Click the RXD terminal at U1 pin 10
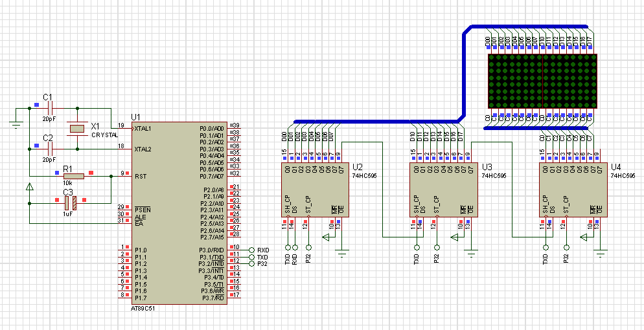 coord(251,250)
